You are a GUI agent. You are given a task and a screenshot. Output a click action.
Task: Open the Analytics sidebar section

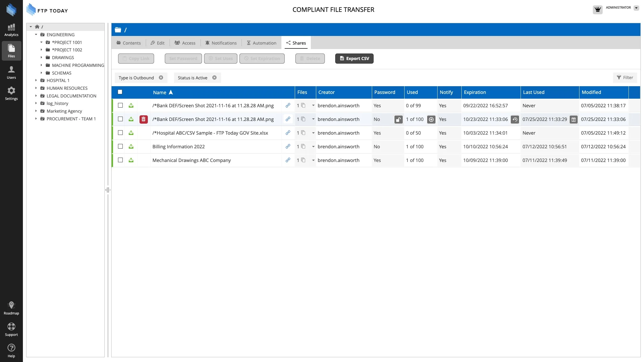[x=11, y=30]
